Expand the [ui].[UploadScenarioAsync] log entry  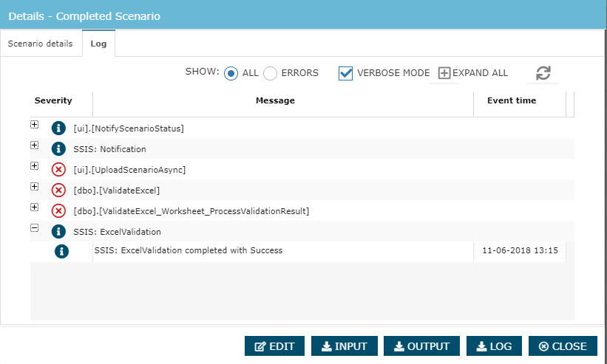(34, 166)
